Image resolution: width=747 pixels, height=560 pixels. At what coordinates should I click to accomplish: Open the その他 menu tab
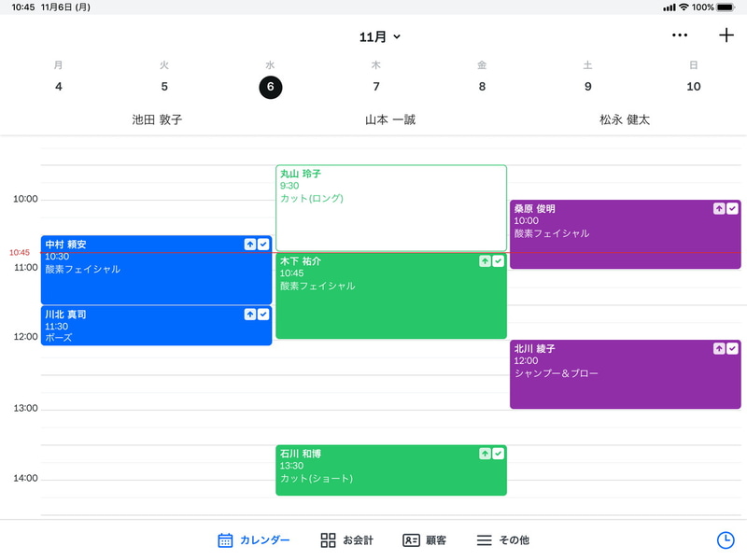(x=502, y=540)
